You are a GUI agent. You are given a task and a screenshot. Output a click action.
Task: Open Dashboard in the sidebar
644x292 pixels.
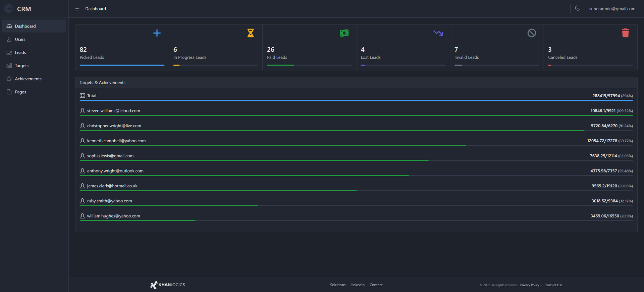point(34,26)
